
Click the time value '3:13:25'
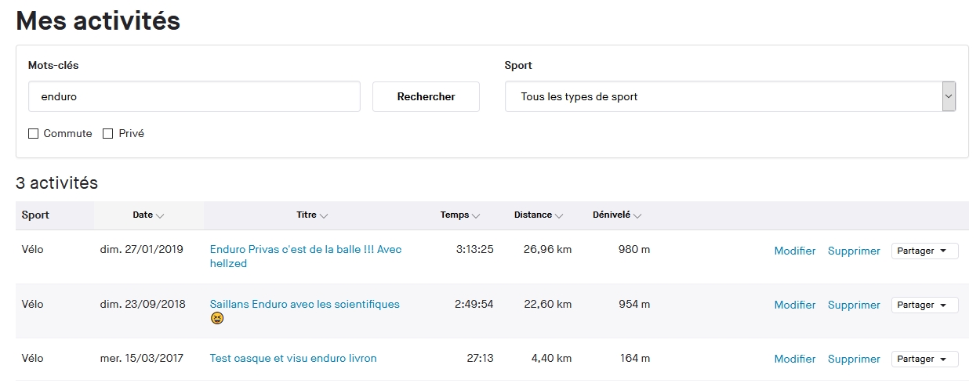tap(474, 250)
